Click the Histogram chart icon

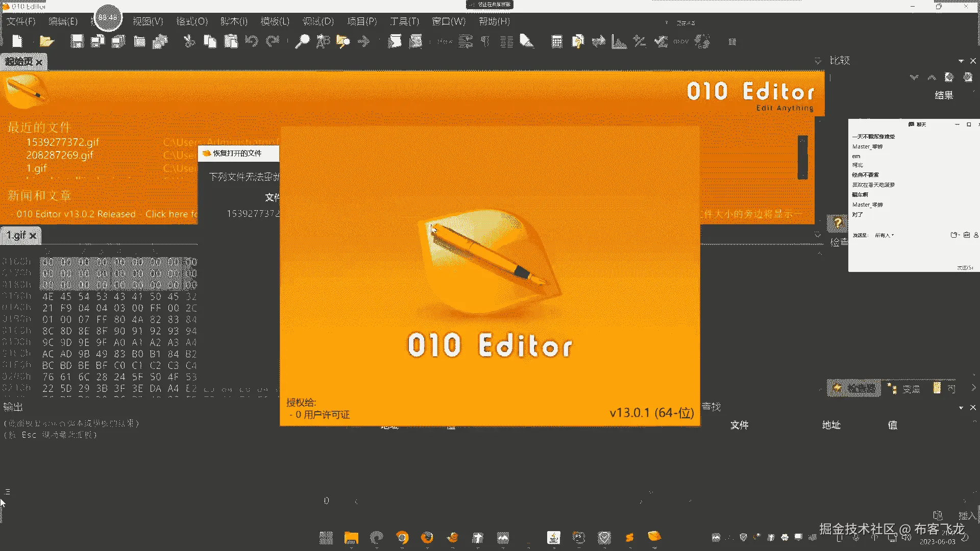[619, 42]
